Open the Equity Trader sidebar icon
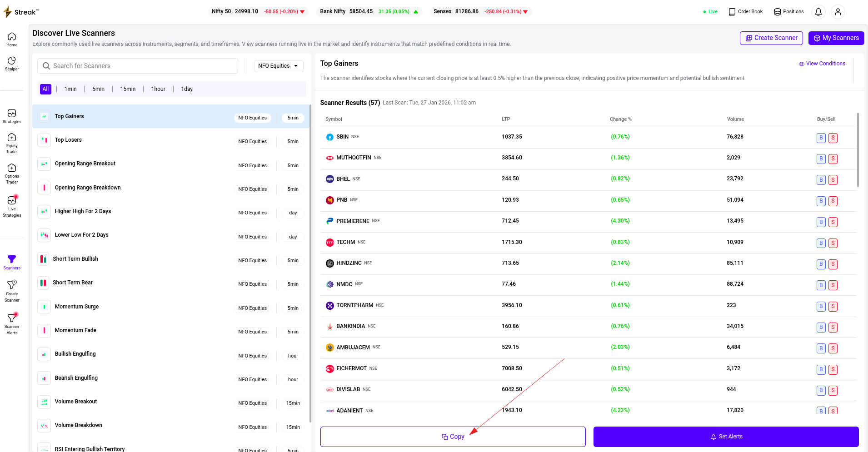 (x=12, y=143)
